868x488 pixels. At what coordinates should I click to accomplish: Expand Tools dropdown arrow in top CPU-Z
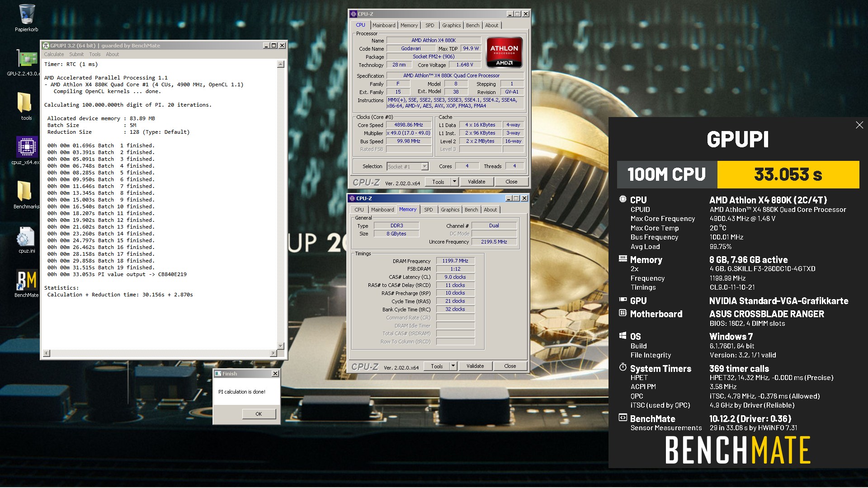(454, 182)
